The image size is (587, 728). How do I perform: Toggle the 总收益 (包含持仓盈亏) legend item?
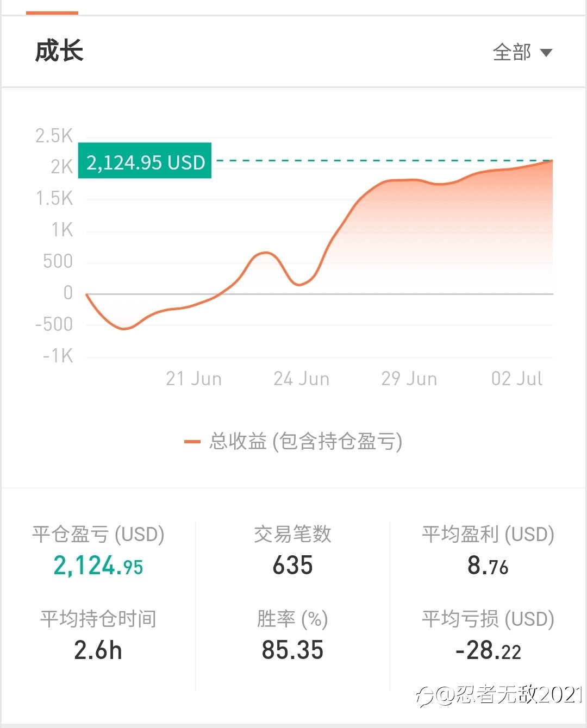click(293, 441)
